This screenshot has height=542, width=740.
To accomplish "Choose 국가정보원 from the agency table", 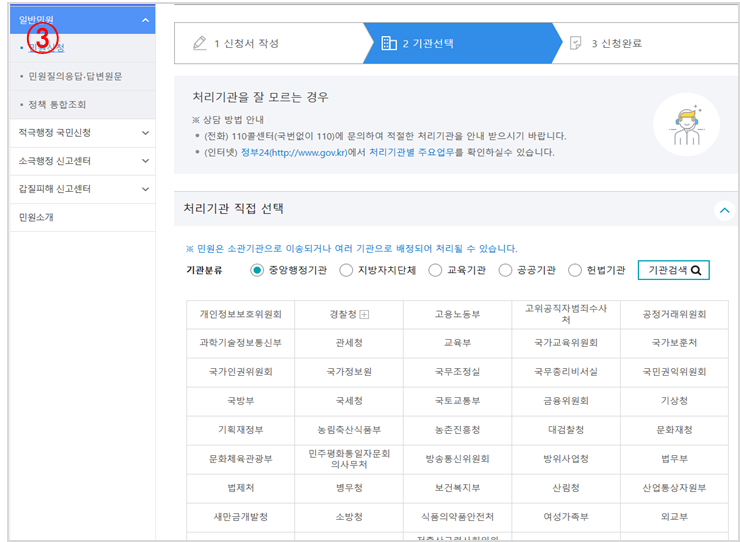I will point(349,373).
